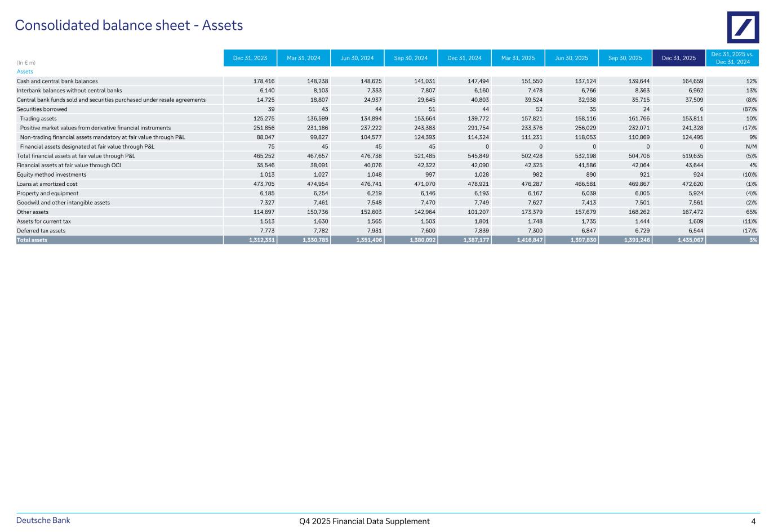Click the Sep 30, 2025 column header
Screen dimensions: 769x532
(625, 58)
